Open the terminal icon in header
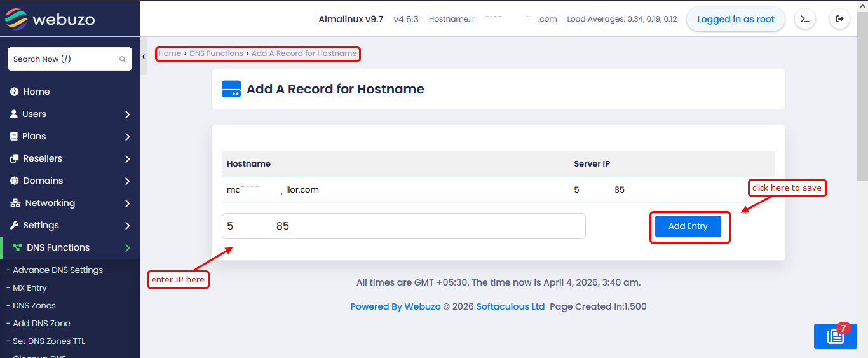Image resolution: width=868 pixels, height=358 pixels. 805,19
